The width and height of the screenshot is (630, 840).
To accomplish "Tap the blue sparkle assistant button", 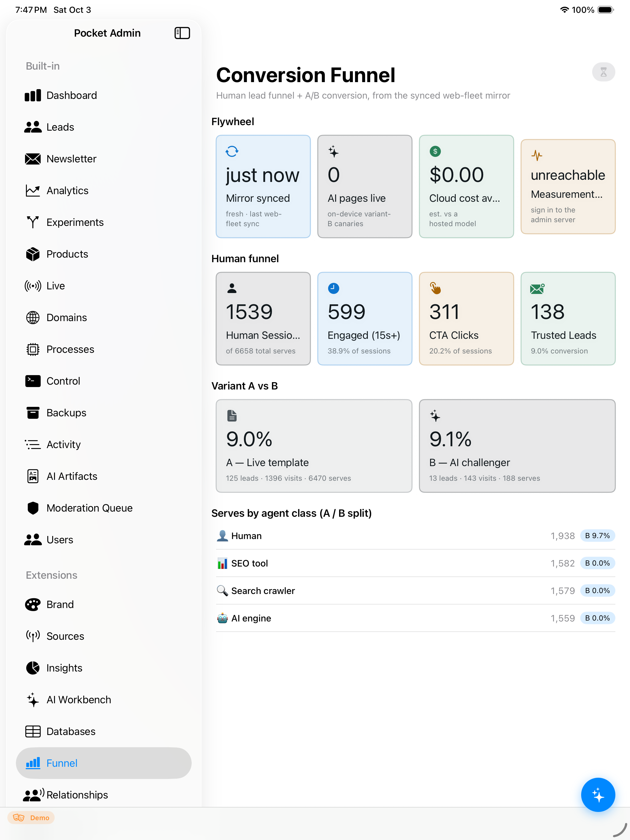I will tap(598, 795).
